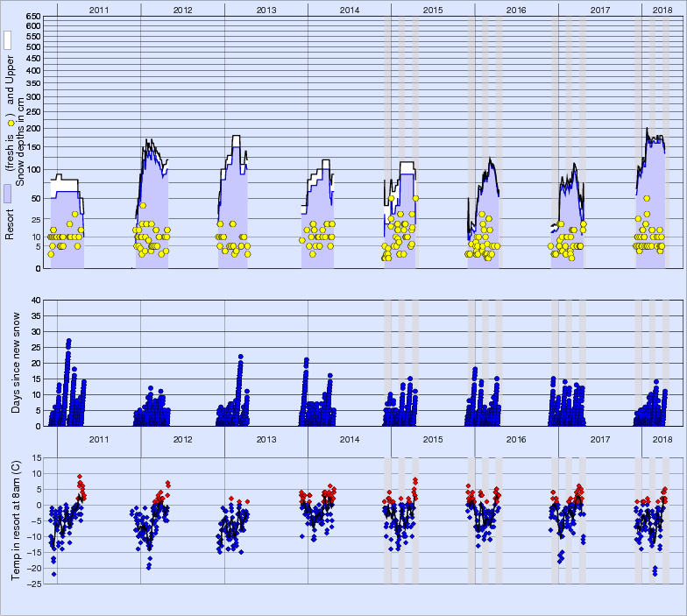Click the 40 tick on the days axis
Image resolution: width=687 pixels, height=616 pixels.
click(x=36, y=300)
